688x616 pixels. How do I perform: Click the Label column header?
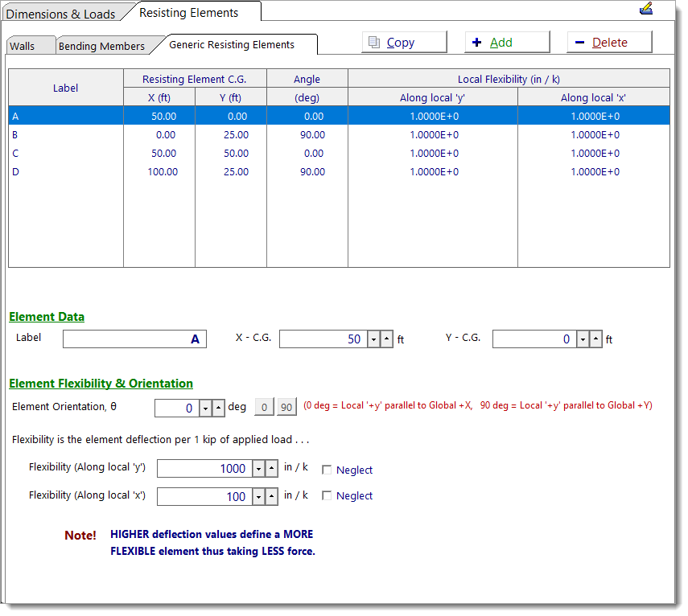tap(66, 88)
